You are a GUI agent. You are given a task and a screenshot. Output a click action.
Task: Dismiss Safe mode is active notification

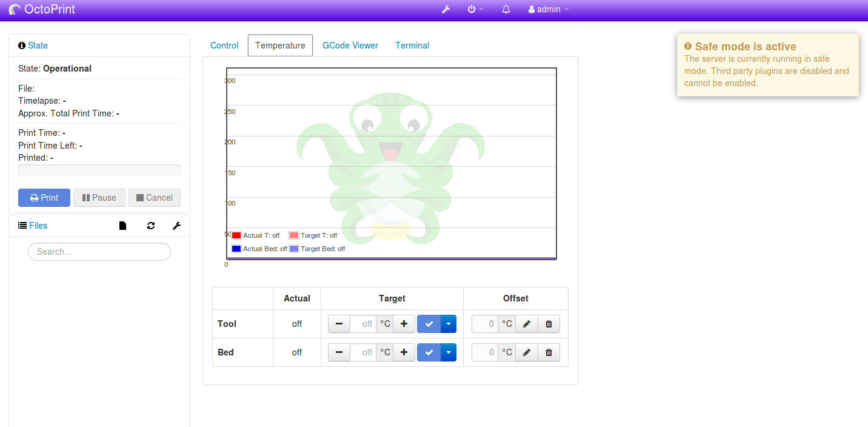pyautogui.click(x=768, y=65)
